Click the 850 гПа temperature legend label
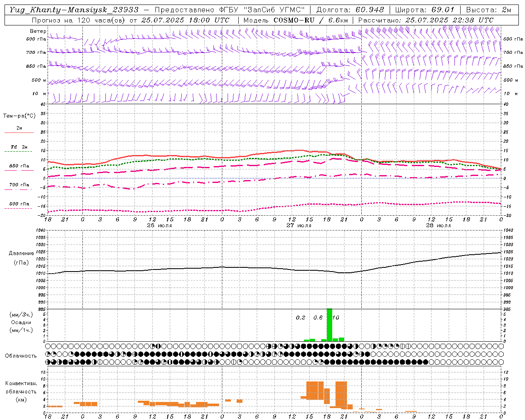 point(19,166)
